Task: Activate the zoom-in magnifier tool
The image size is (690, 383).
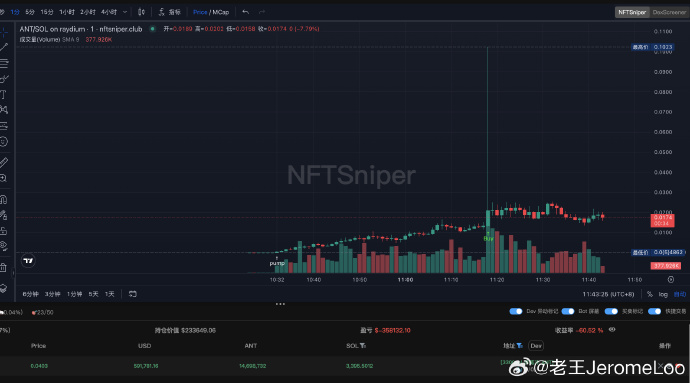Action: 4,178
